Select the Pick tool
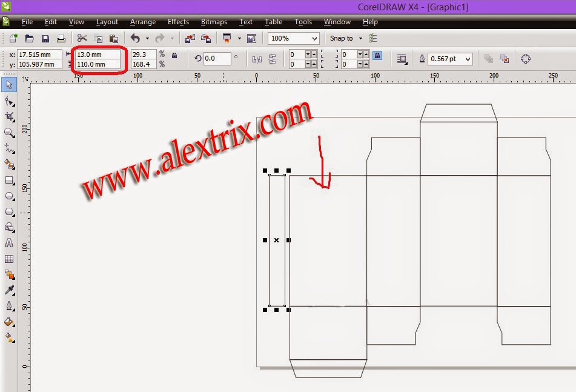Screen dimensions: 576x392 click(x=9, y=85)
